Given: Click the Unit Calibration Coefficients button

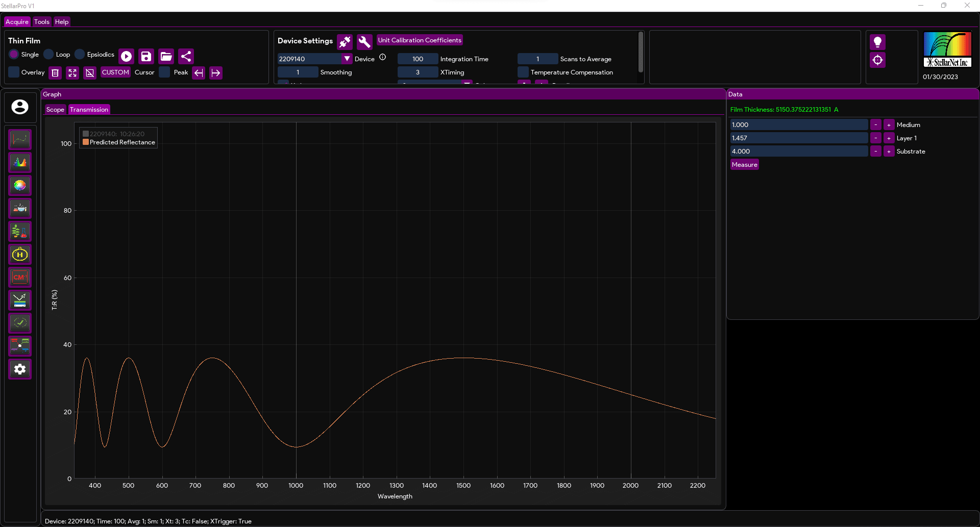Looking at the screenshot, I should pyautogui.click(x=420, y=40).
